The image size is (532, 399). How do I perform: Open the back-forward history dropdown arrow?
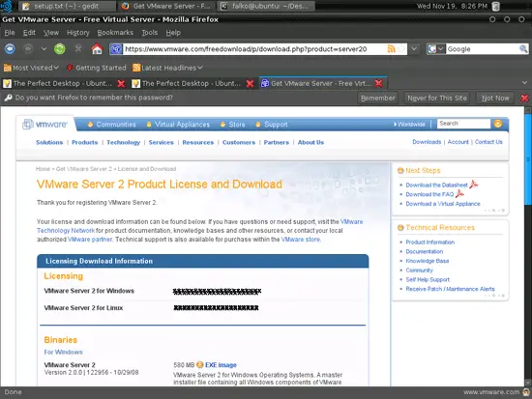point(44,49)
